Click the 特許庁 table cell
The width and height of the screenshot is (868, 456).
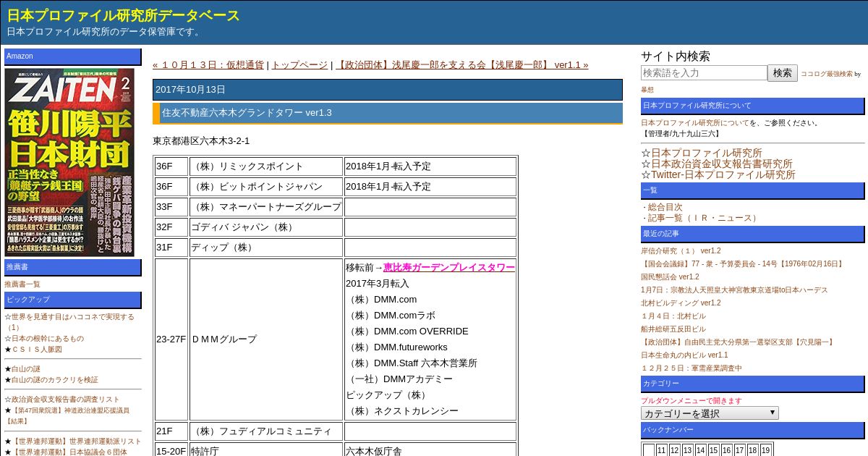266,449
